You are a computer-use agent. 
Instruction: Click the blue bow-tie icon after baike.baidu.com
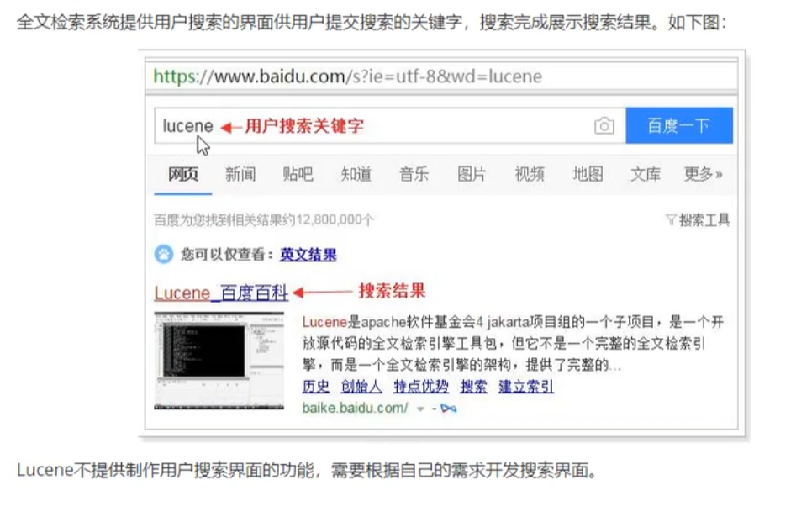[x=449, y=409]
